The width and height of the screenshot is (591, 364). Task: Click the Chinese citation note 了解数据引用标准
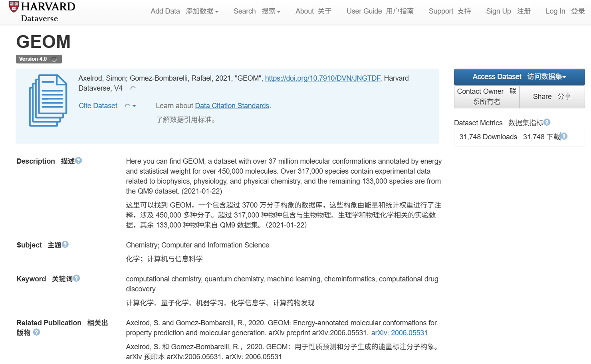tap(186, 120)
